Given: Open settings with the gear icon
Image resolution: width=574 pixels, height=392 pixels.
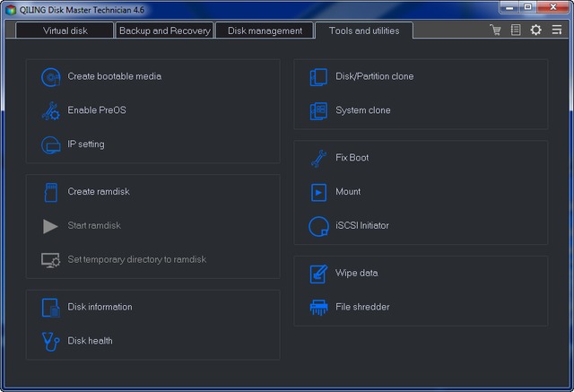Looking at the screenshot, I should click(535, 30).
